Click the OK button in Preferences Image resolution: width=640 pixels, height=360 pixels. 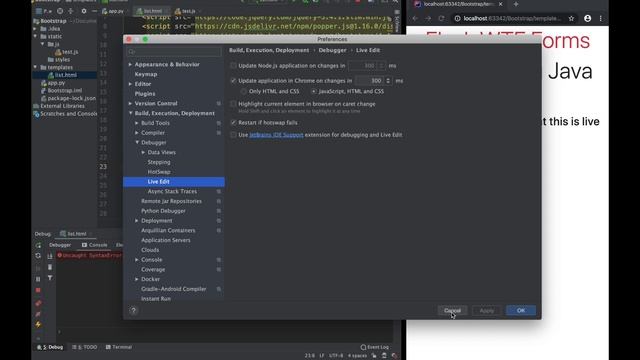pos(521,311)
